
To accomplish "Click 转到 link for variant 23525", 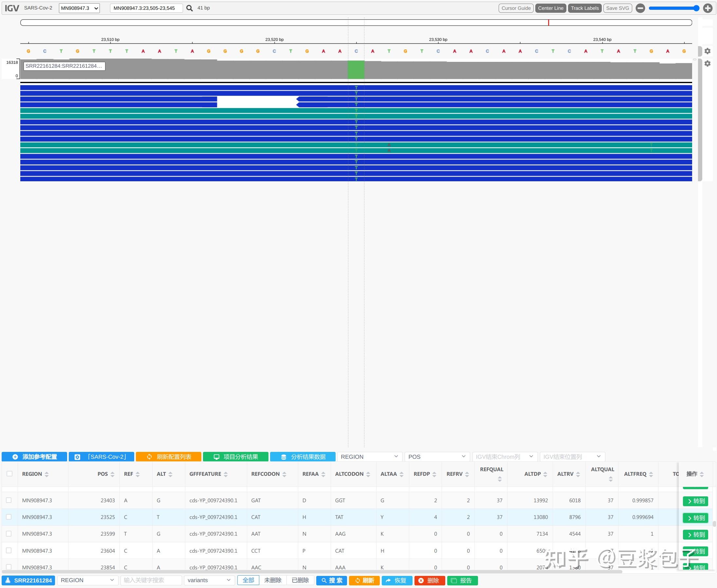I will [x=695, y=518].
